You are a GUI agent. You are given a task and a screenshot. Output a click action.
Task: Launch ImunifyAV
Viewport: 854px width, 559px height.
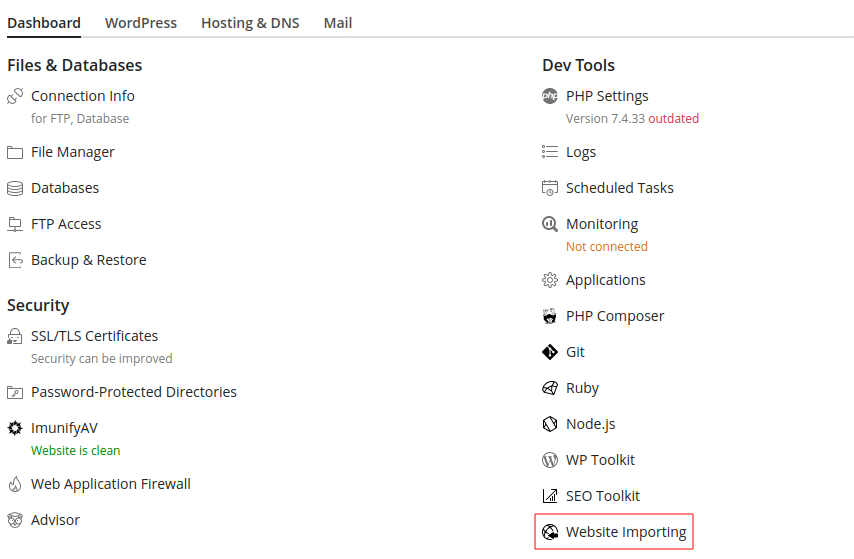click(64, 428)
